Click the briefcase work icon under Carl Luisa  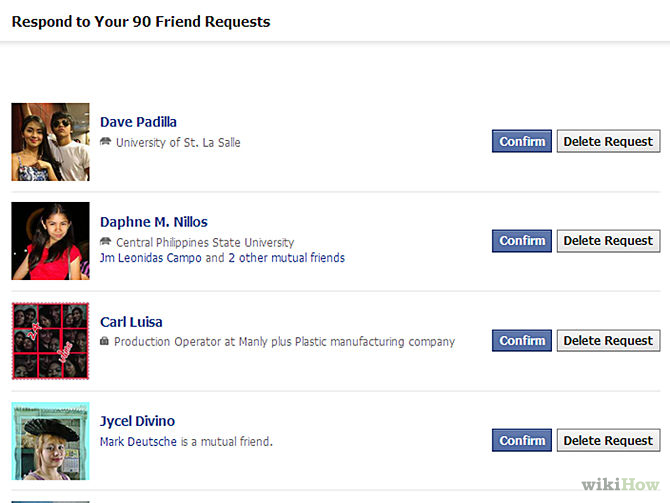[x=105, y=342]
